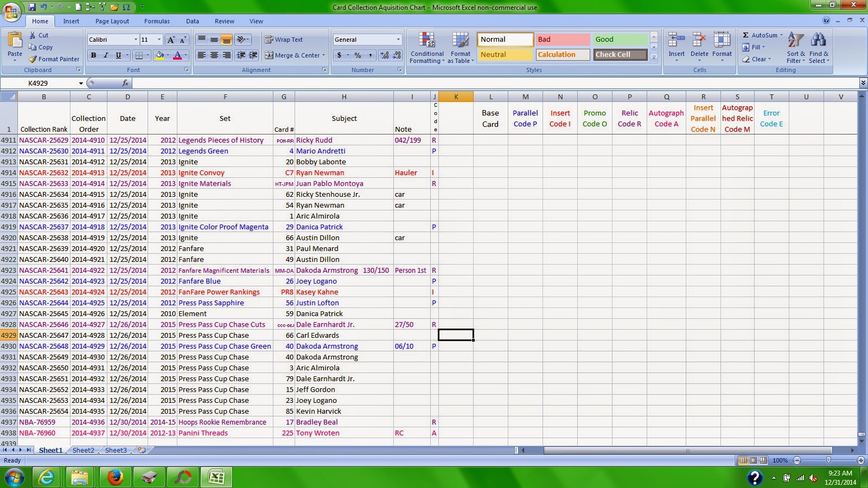Open the Sheet2 worksheet tab
The height and width of the screenshot is (488, 868).
tap(83, 450)
